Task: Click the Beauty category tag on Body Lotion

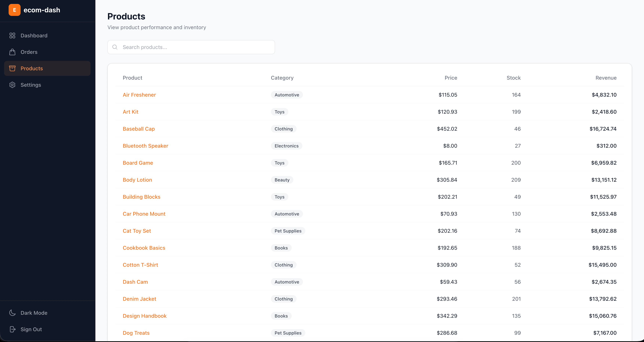Action: 282,180
